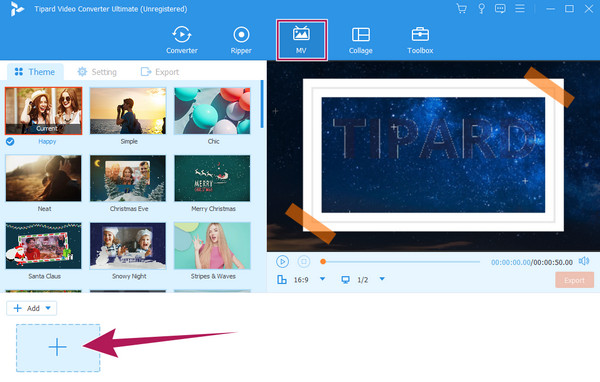Open the Converter module
The width and height of the screenshot is (600, 382).
click(x=182, y=40)
